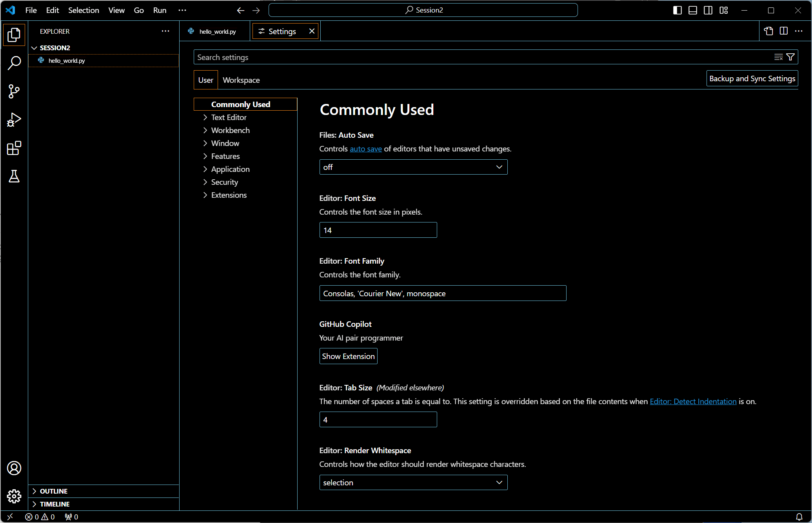The width and height of the screenshot is (812, 523).
Task: Open the Selection menu
Action: click(84, 10)
